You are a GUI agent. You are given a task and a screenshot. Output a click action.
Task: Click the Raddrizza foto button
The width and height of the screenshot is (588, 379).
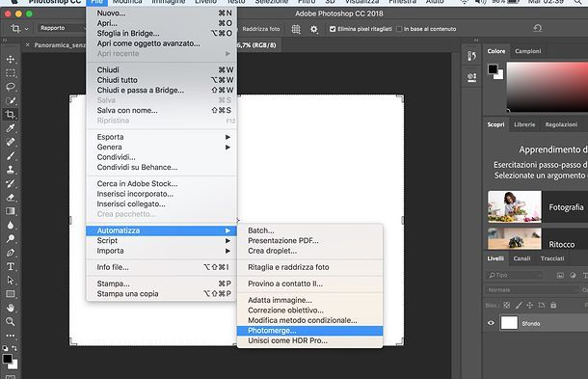261,29
